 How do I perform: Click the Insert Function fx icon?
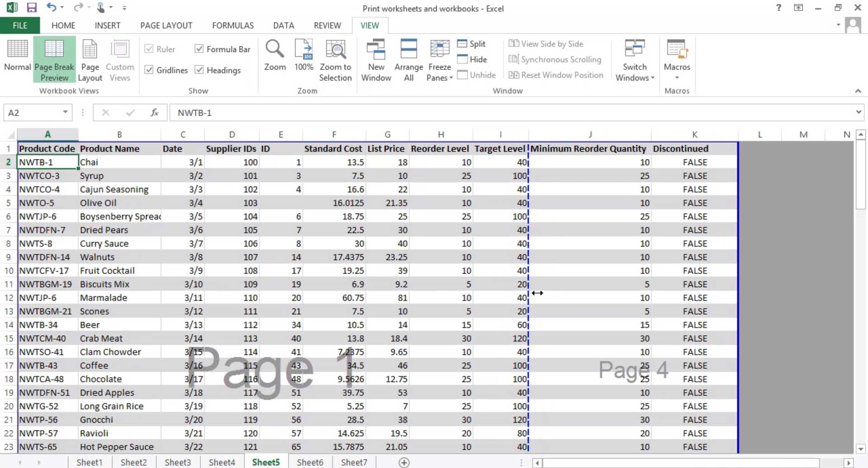point(154,112)
